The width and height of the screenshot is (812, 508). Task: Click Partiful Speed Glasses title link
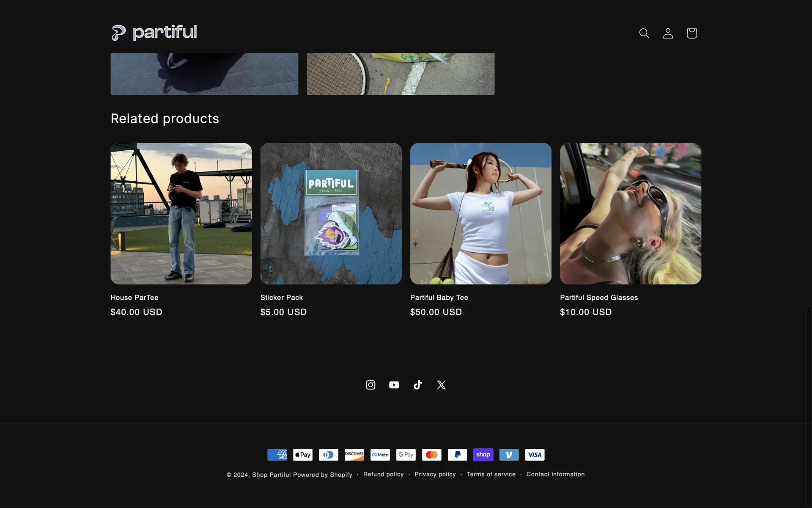coord(598,298)
